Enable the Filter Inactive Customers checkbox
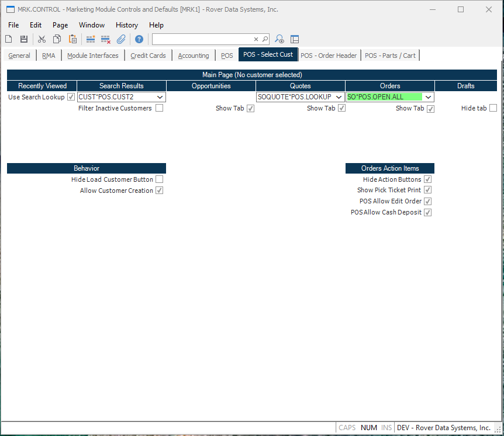This screenshot has height=436, width=504. (159, 108)
